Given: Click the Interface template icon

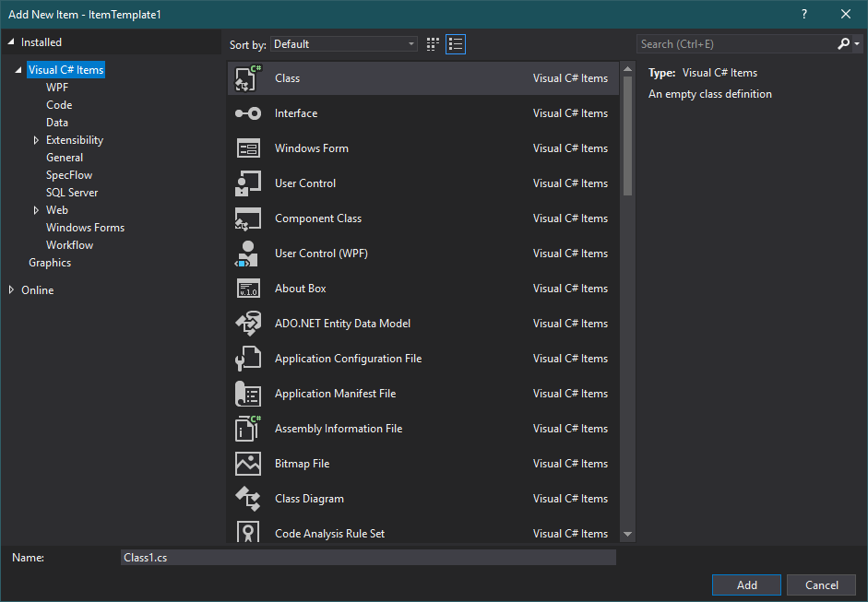Looking at the screenshot, I should (248, 113).
